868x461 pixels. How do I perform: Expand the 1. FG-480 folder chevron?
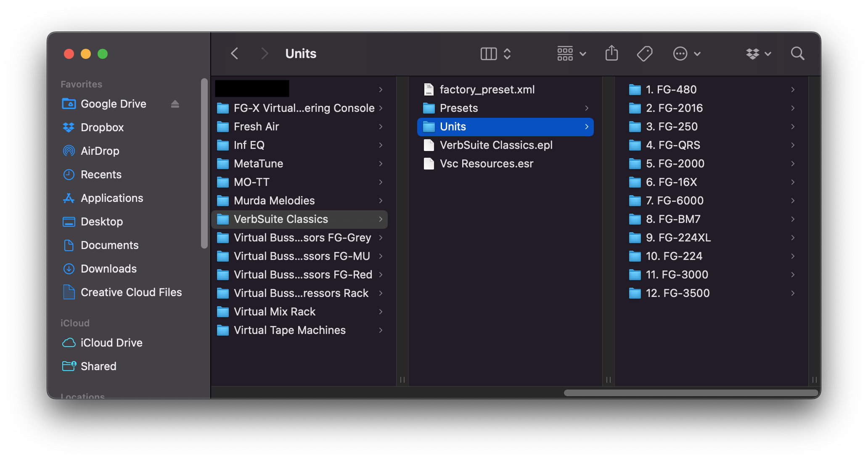[793, 90]
